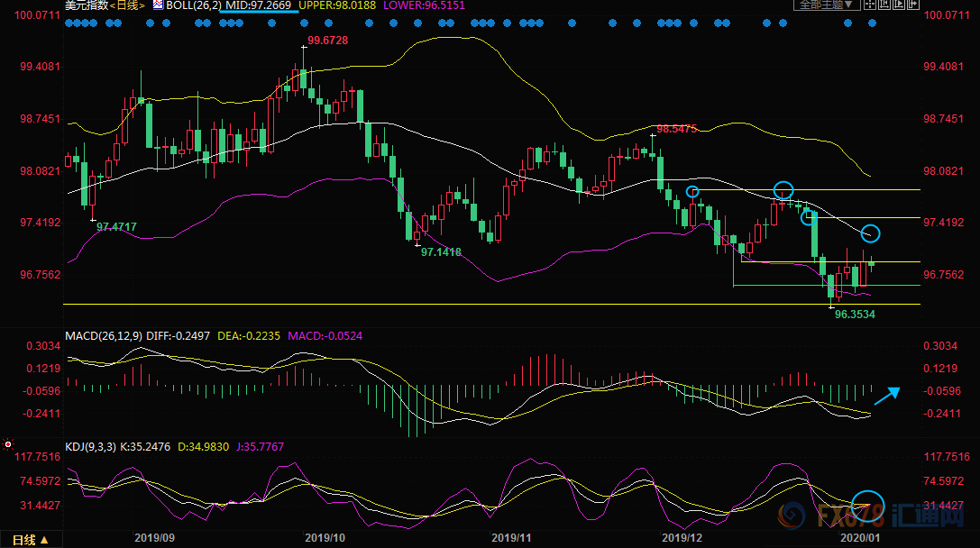
Task: Select the blue circle annotation in KDJ panel
Action: click(869, 504)
